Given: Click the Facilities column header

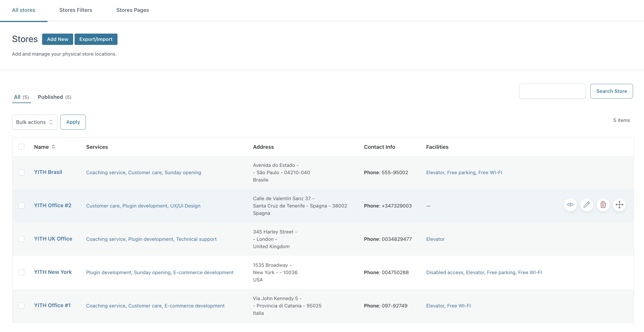Looking at the screenshot, I should 437,147.
